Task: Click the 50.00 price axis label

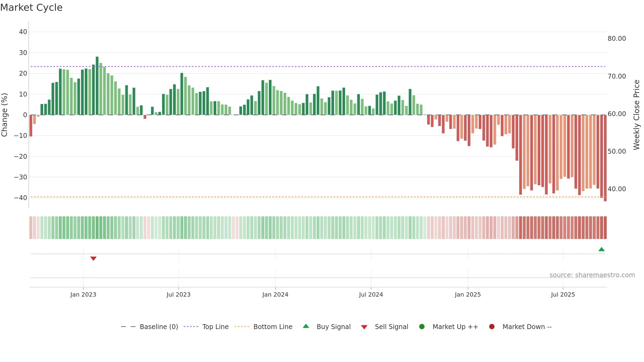Action: coord(617,152)
